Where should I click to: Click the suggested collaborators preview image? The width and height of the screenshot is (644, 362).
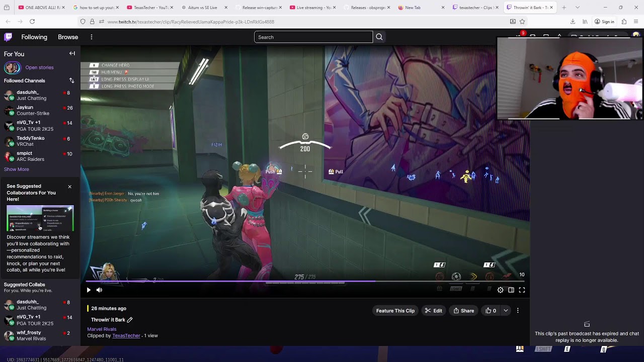tap(40, 218)
